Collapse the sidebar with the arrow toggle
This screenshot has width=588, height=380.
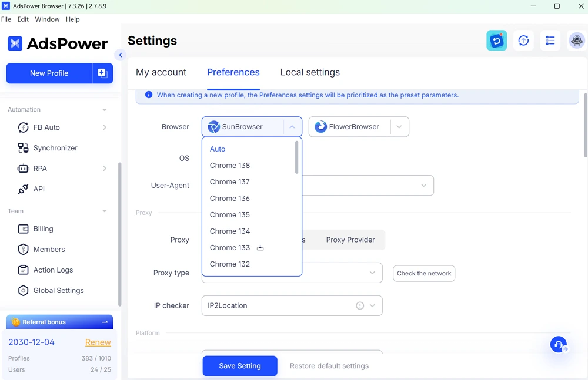click(121, 55)
